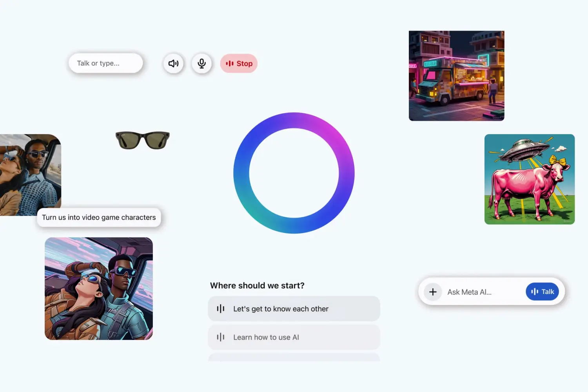The width and height of the screenshot is (588, 392).
Task: Toggle voice listening with the Stop control
Action: pos(239,63)
